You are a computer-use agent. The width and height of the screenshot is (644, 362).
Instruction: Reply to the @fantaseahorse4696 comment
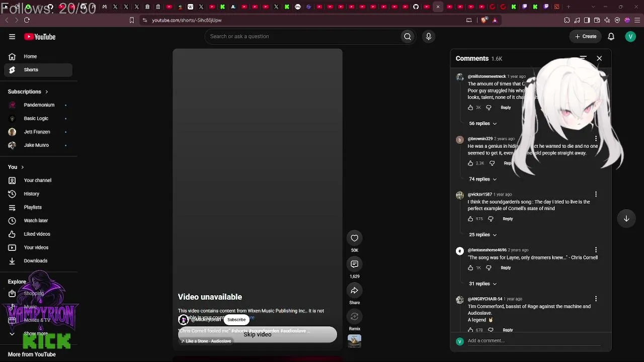pyautogui.click(x=506, y=268)
